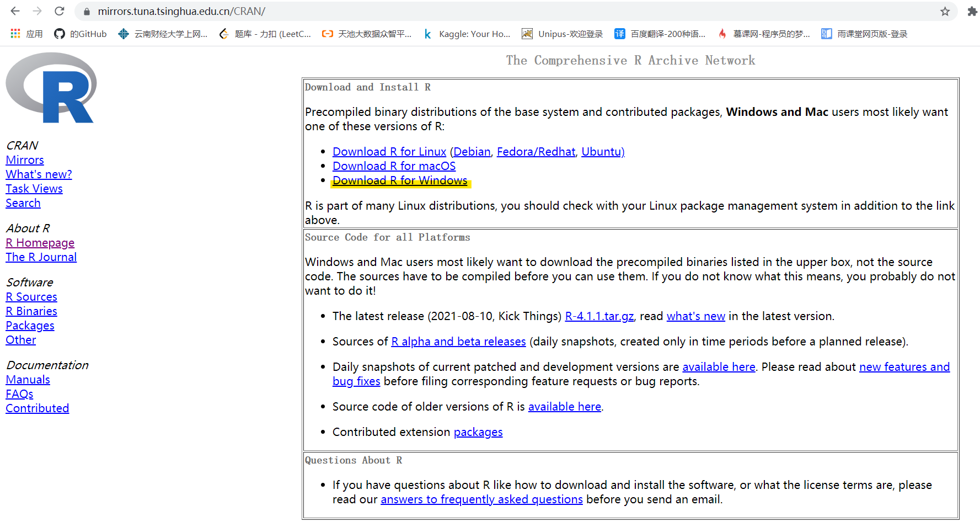The height and width of the screenshot is (527, 980).
Task: Open contributed extension packages link
Action: coord(478,432)
